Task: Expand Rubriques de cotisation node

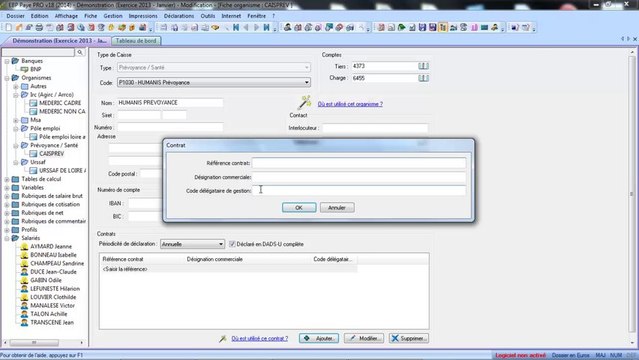Action: click(x=7, y=204)
